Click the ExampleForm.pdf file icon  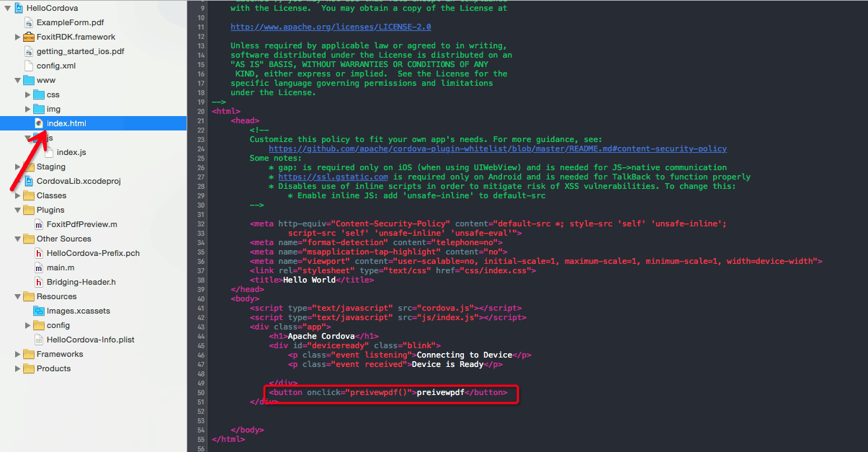[x=28, y=22]
